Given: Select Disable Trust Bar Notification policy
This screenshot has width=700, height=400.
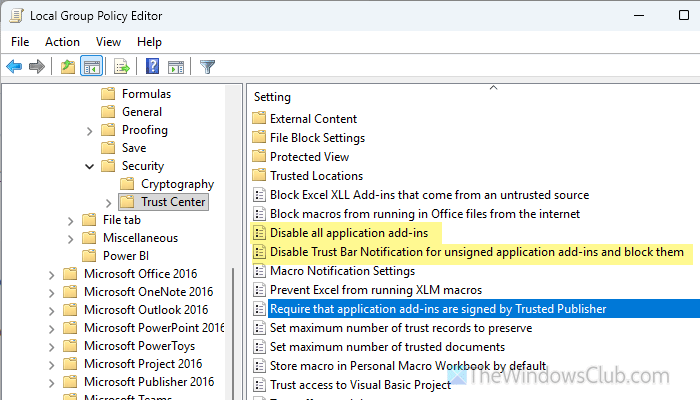Looking at the screenshot, I should tap(476, 252).
